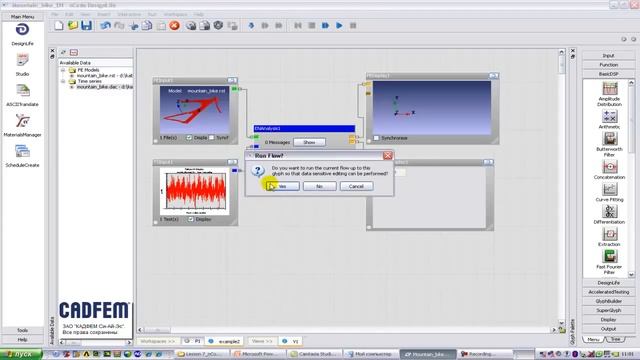Click the Save floppy disk toolbar icon
The height and width of the screenshot is (360, 640).
(x=86, y=25)
